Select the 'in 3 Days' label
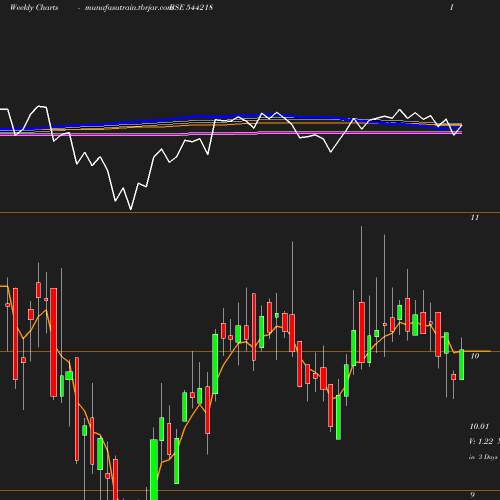Image resolution: width=500 pixels, height=500 pixels. tap(483, 457)
